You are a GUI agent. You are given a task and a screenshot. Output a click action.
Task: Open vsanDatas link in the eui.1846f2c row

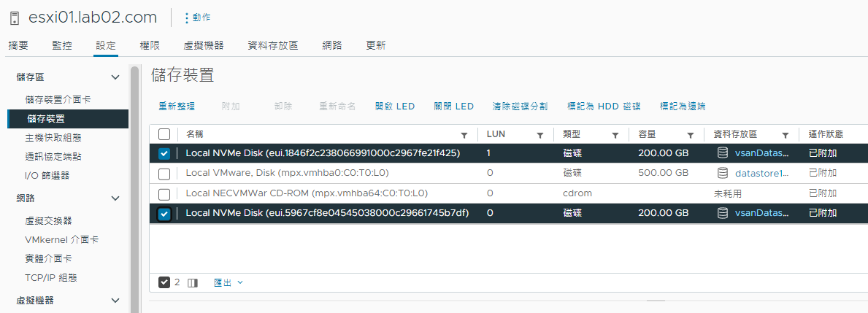tap(761, 153)
